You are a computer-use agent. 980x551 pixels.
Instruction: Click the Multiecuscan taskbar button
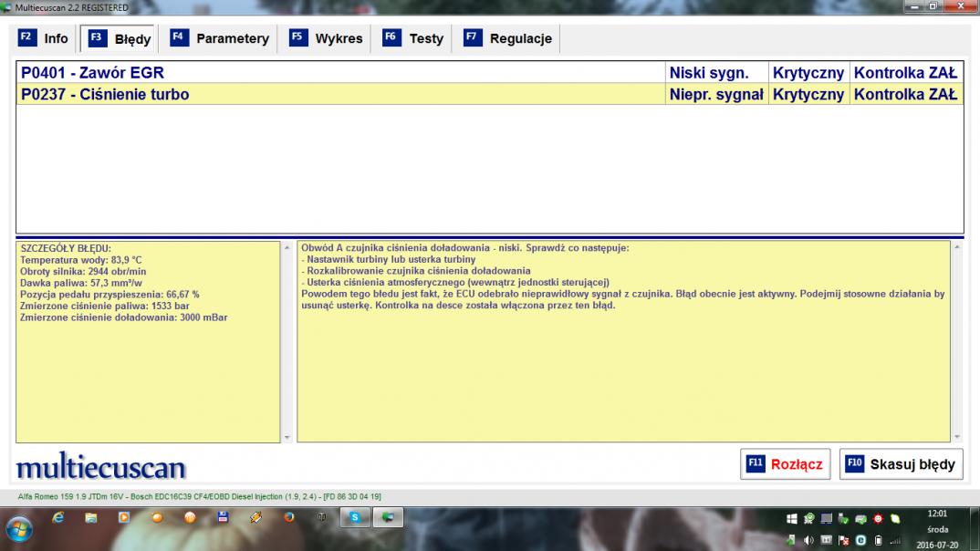tap(388, 517)
